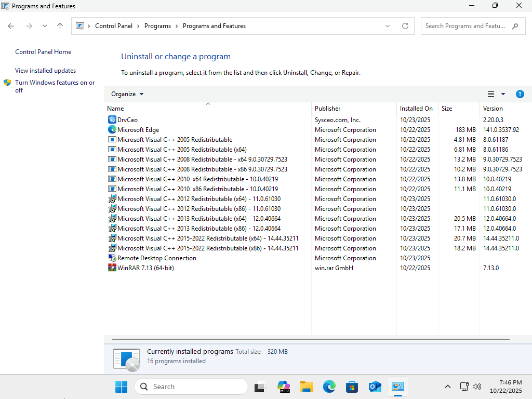
Task: Open File Explorer from the taskbar
Action: pyautogui.click(x=307, y=387)
